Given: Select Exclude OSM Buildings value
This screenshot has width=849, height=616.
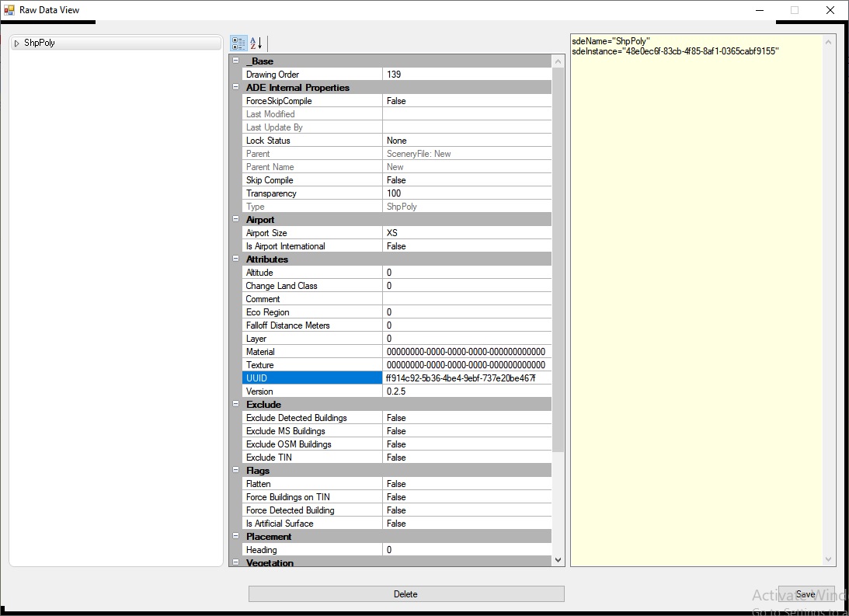Looking at the screenshot, I should tap(466, 444).
